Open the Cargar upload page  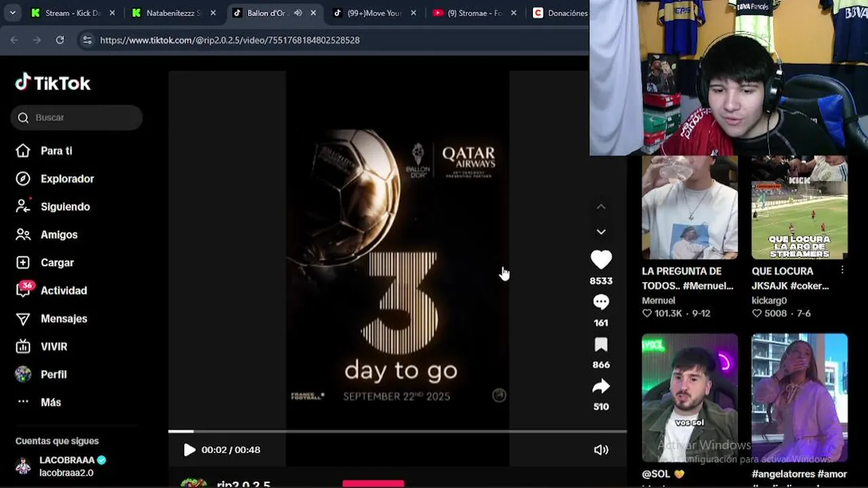coord(57,262)
